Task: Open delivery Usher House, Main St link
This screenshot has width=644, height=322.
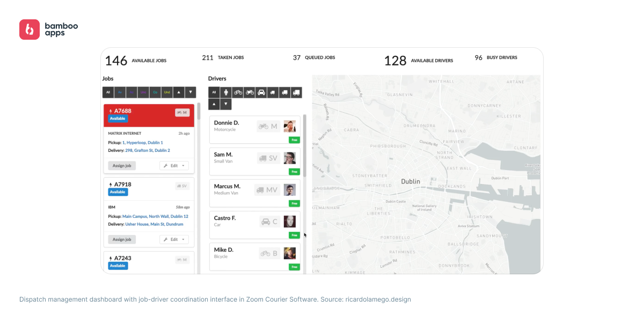Action: coord(154,224)
